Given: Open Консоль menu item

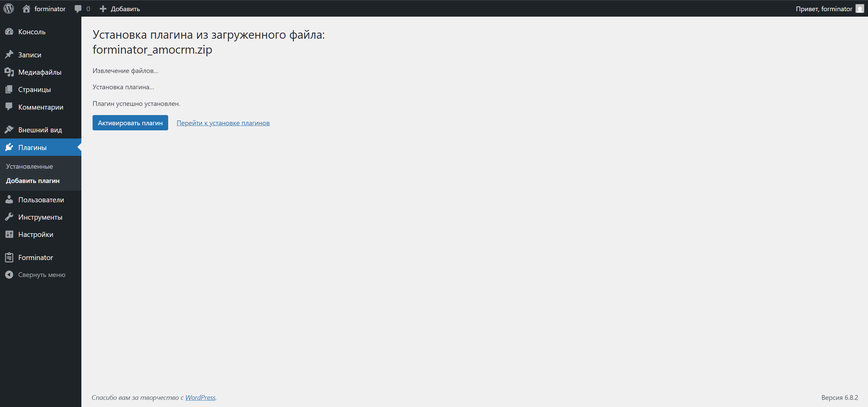Looking at the screenshot, I should click(x=41, y=32).
